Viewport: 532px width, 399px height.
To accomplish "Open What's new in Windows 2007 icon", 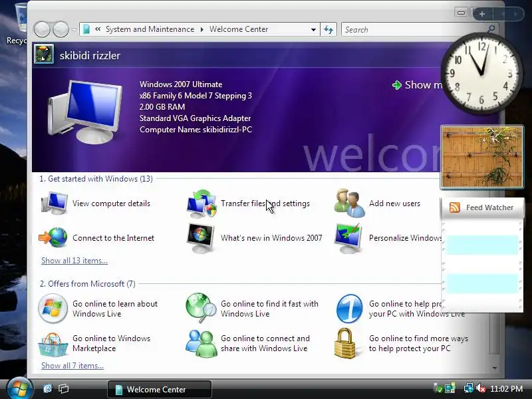I will (x=201, y=238).
